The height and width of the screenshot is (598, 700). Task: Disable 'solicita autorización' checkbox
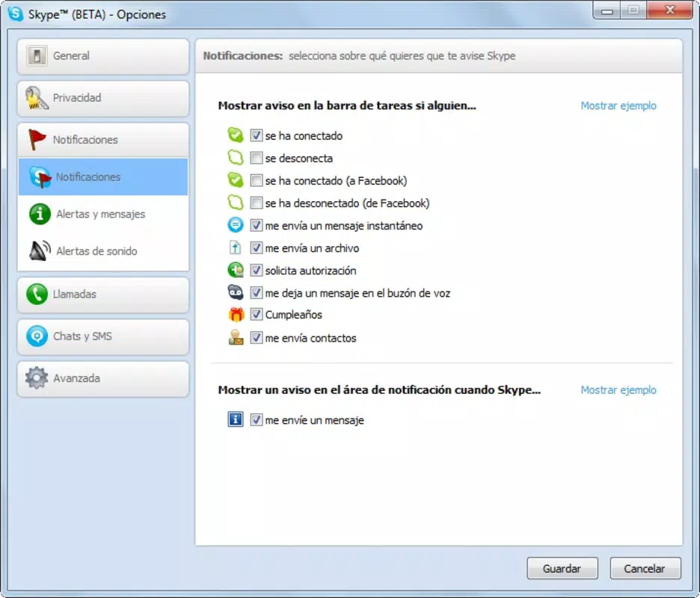tap(257, 270)
